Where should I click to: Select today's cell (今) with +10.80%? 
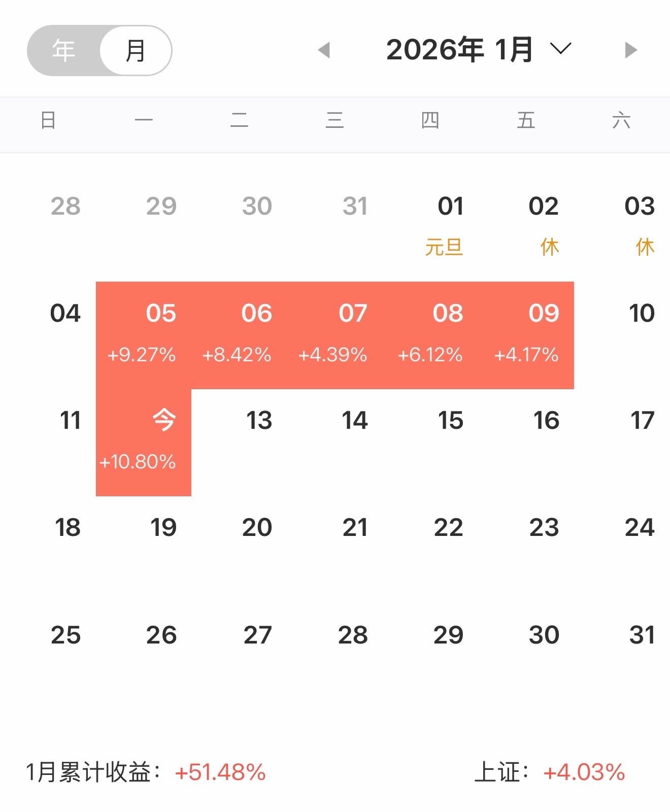click(x=144, y=442)
